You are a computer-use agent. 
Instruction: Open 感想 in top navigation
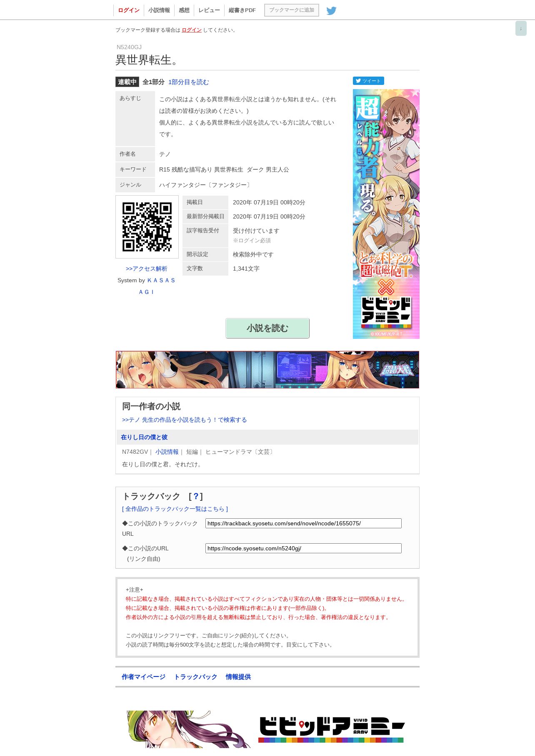[184, 10]
